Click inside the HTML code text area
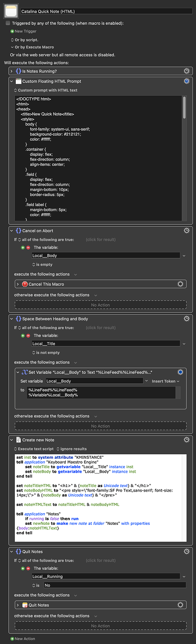This screenshot has height=644, width=196. click(x=98, y=158)
